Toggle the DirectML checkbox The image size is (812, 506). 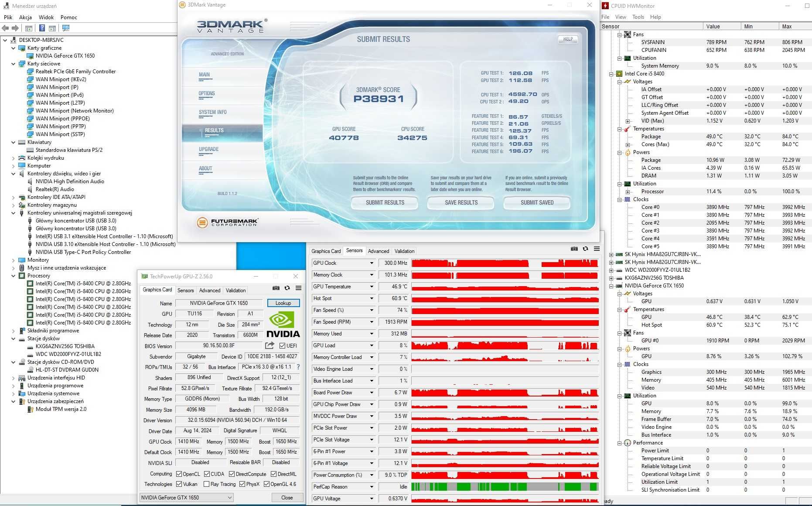point(273,474)
